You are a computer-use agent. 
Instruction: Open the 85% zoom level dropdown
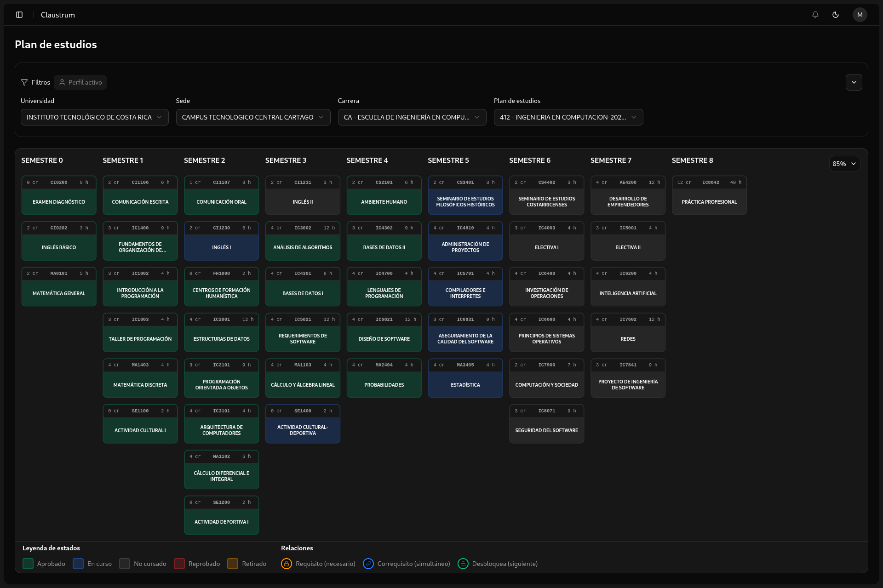[x=844, y=163]
